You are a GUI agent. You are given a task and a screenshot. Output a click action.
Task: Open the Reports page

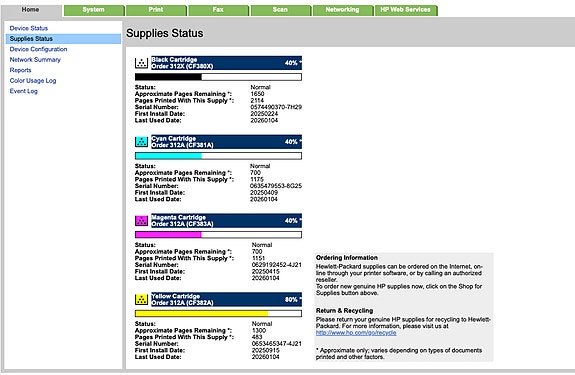pyautogui.click(x=20, y=70)
